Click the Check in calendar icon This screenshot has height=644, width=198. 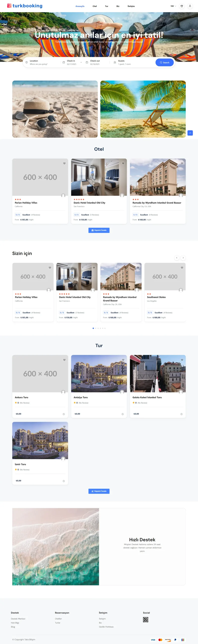pyautogui.click(x=64, y=62)
